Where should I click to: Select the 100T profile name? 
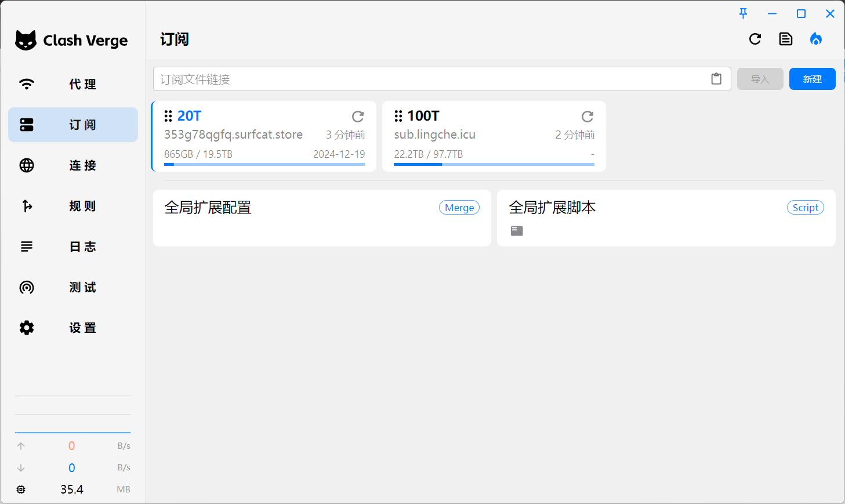pyautogui.click(x=423, y=116)
